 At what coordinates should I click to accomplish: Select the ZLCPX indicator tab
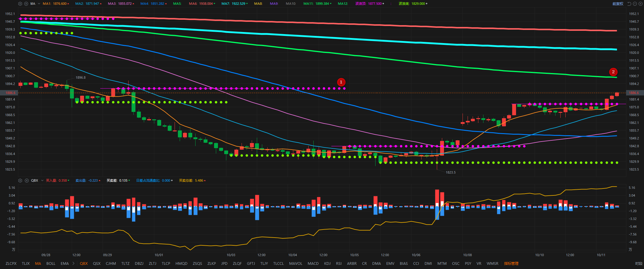[x=11, y=263]
